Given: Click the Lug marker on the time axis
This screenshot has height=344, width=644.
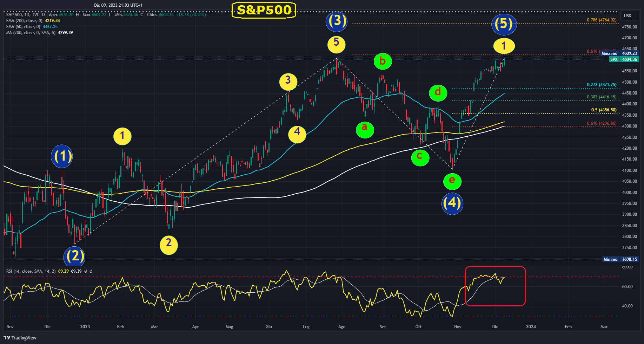Looking at the screenshot, I should [x=306, y=327].
